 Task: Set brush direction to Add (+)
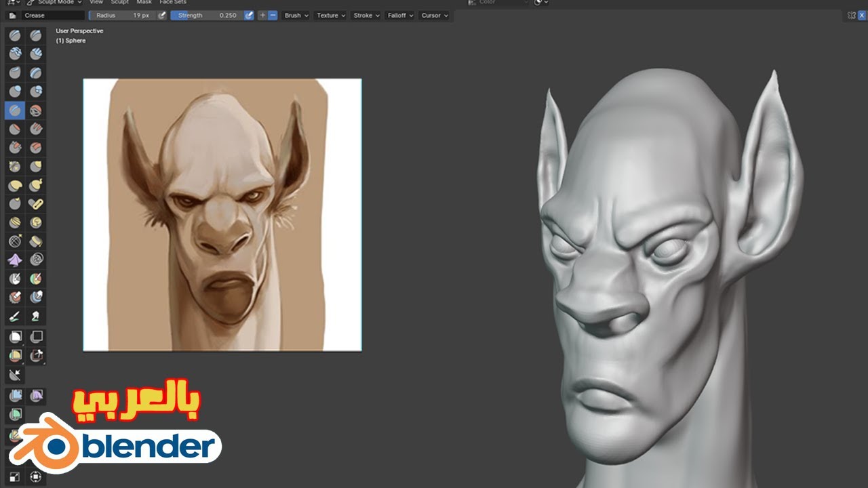tap(262, 15)
